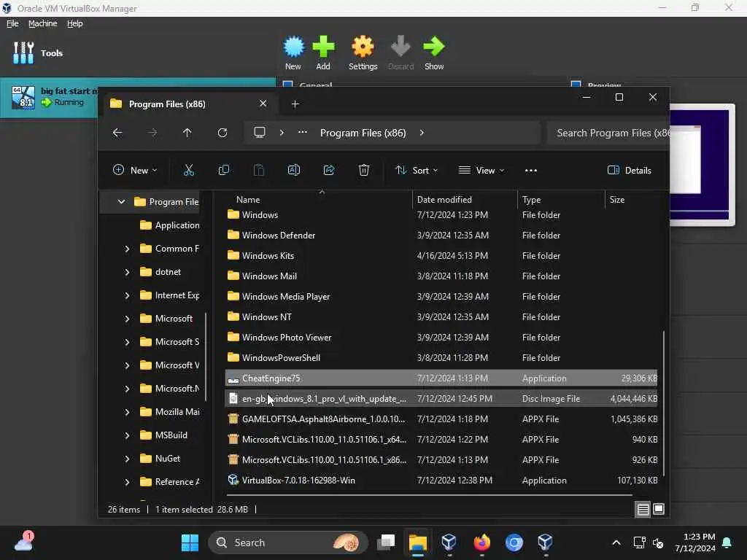This screenshot has width=747, height=560.
Task: Add a new File Explorer tab
Action: pyautogui.click(x=295, y=104)
